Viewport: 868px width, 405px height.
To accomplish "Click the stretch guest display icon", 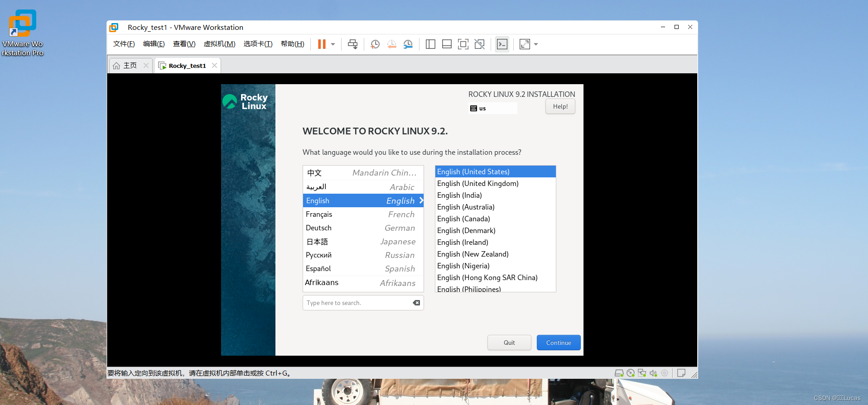I will 525,44.
